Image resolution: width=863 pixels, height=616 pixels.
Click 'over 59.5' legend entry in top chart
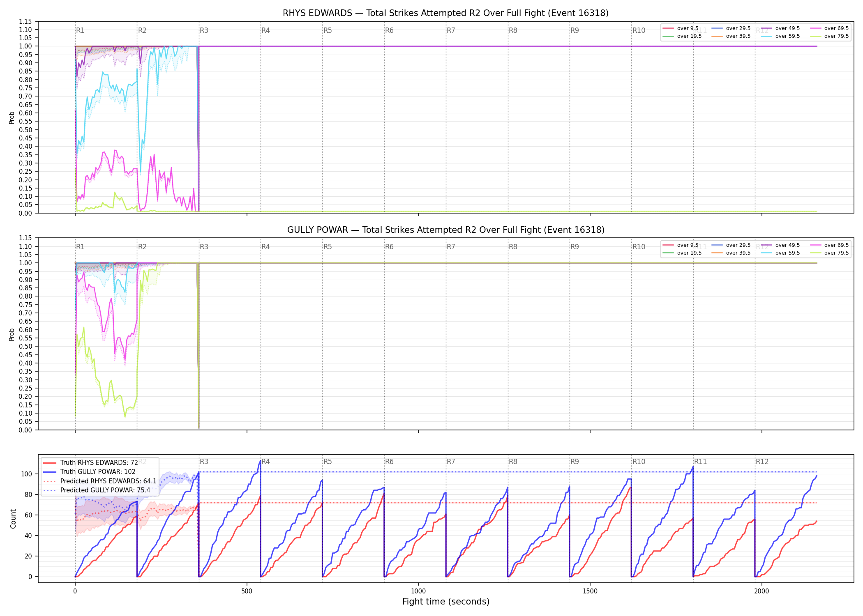tap(780, 36)
